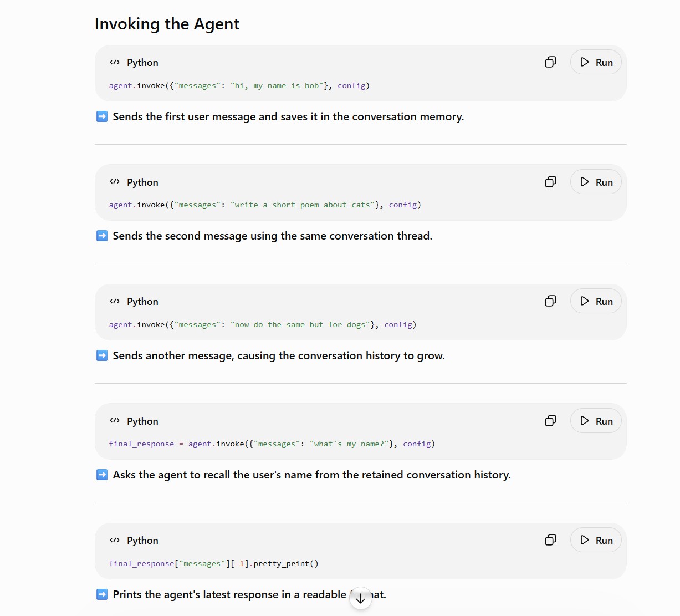The height and width of the screenshot is (616, 680).
Task: Copy the final_response invoke code block
Action: [x=550, y=421]
